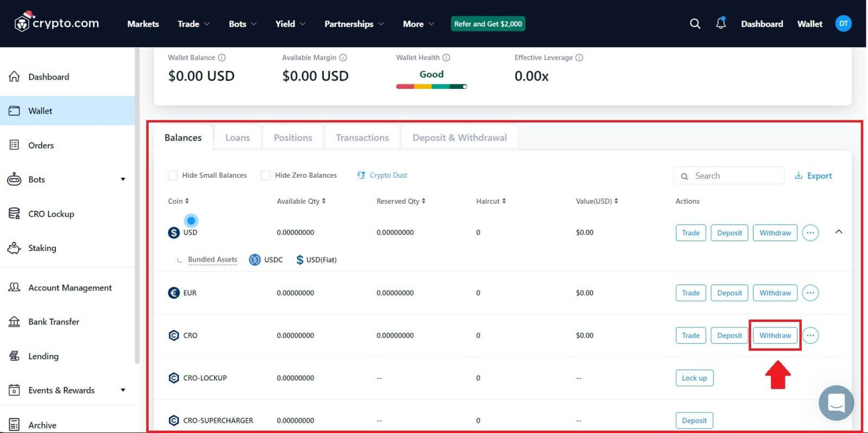The width and height of the screenshot is (868, 433).
Task: Expand the Bots menu in header
Action: click(242, 24)
